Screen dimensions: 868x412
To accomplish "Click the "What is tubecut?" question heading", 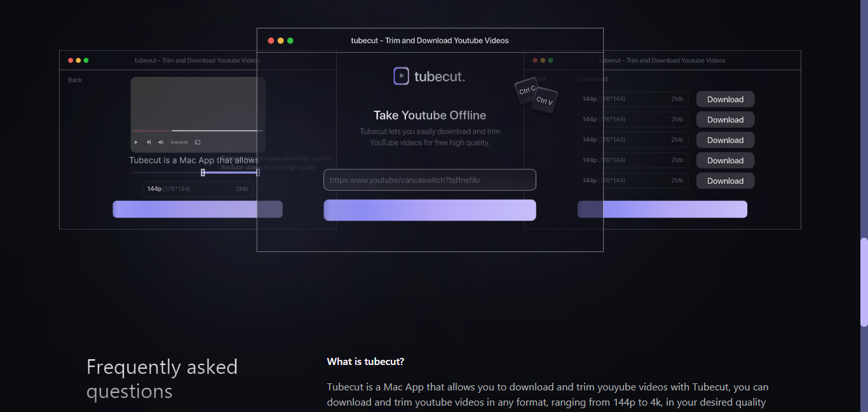I will pyautogui.click(x=365, y=362).
